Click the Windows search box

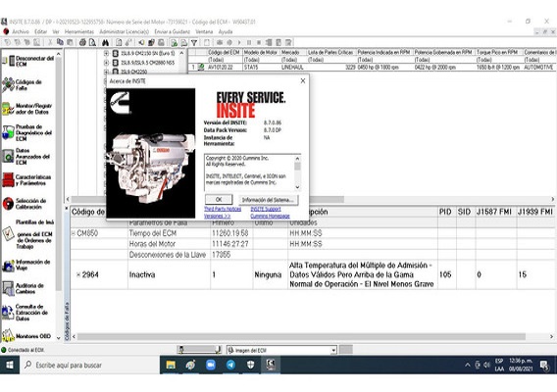89,365
